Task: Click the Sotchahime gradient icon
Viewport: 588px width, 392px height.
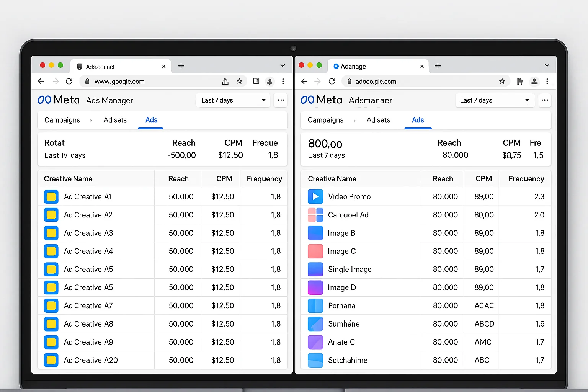Action: pos(315,360)
